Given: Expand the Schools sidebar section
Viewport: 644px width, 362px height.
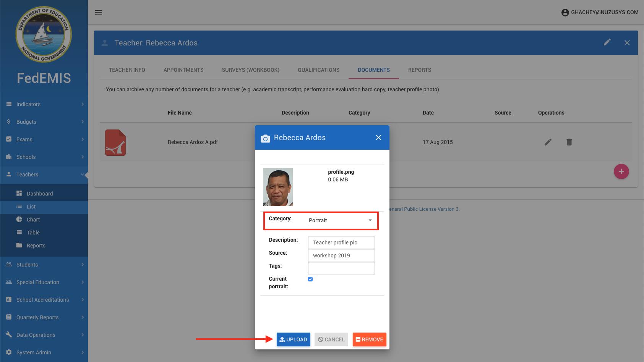Looking at the screenshot, I should 44,157.
